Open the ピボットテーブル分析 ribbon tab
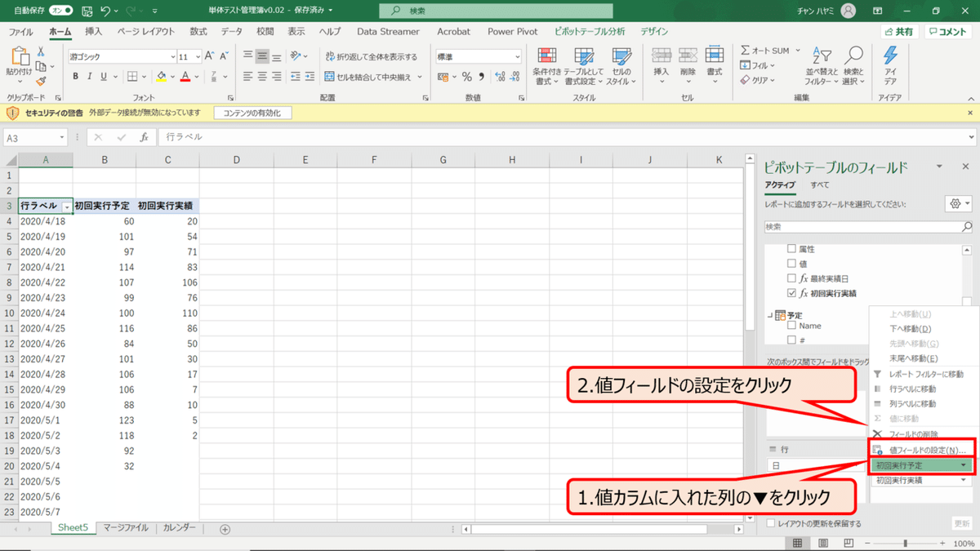The width and height of the screenshot is (980, 551). tap(590, 32)
